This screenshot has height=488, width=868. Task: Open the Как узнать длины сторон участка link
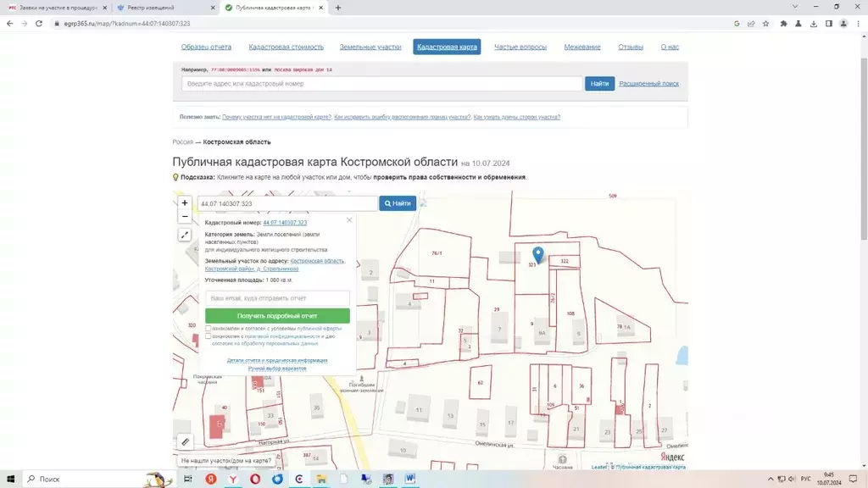click(517, 117)
